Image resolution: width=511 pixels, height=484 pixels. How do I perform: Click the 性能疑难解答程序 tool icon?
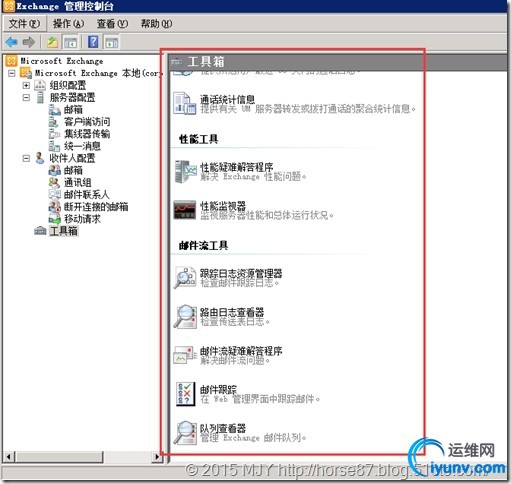185,172
